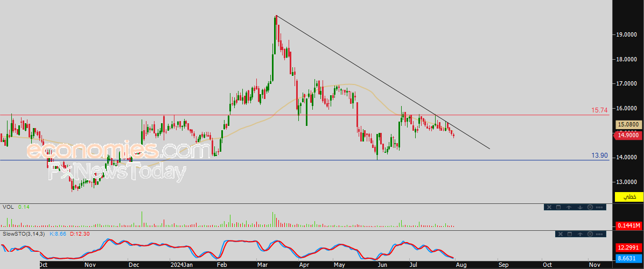Click the K:8.66 stochastic reading
The width and height of the screenshot is (644, 269).
(x=58, y=233)
